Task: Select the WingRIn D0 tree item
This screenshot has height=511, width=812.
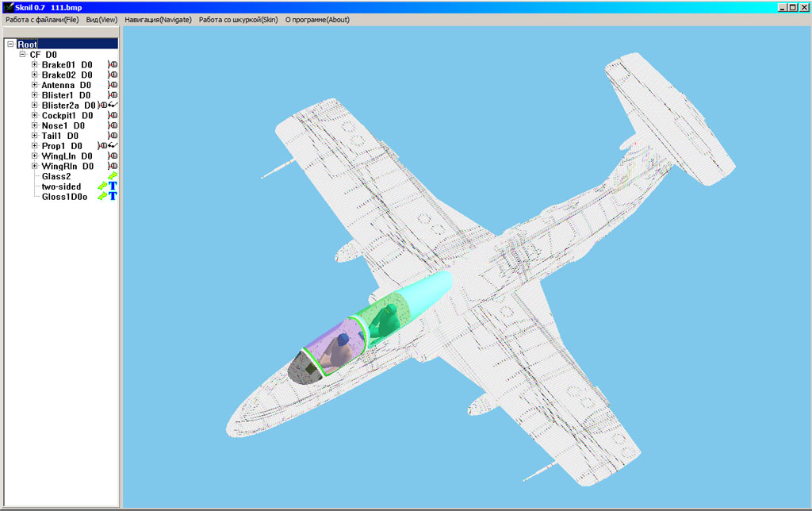Action: (x=68, y=167)
